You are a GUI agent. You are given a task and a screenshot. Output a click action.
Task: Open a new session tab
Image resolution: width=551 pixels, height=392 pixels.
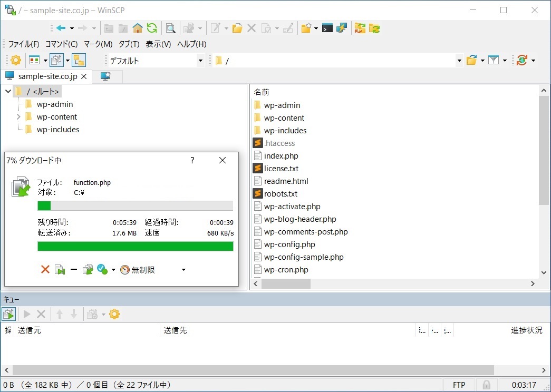coord(106,76)
